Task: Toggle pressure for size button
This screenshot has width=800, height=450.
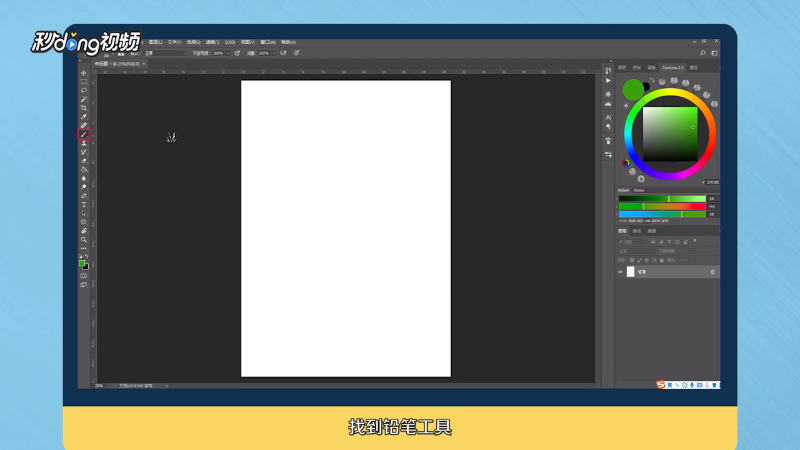Action: click(x=296, y=53)
